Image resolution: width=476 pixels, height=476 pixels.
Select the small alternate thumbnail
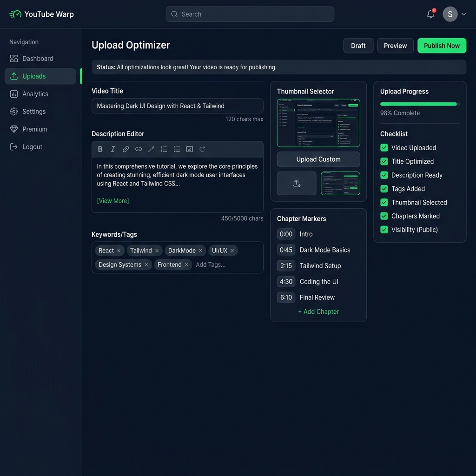pos(340,183)
